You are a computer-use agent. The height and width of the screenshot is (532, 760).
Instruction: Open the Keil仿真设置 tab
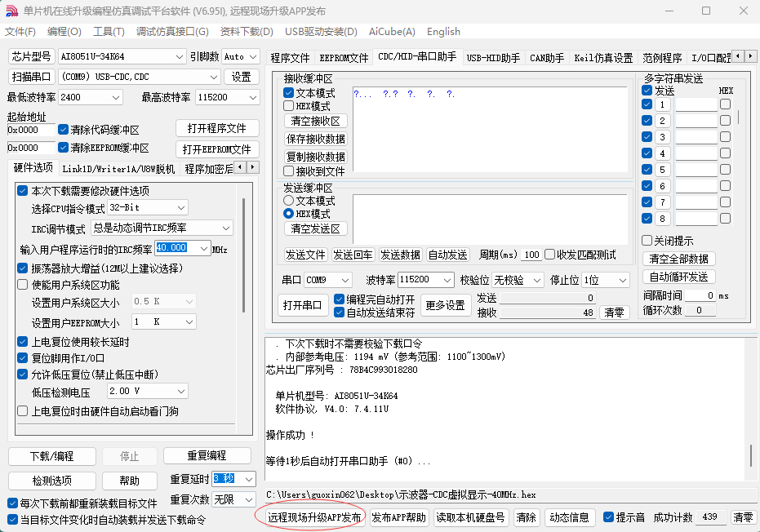coord(603,58)
